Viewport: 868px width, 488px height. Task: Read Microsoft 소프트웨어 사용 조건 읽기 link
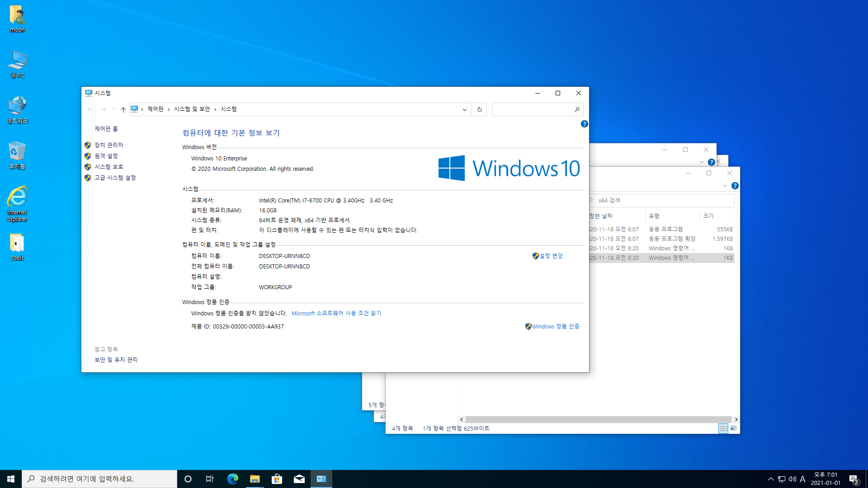tap(336, 313)
